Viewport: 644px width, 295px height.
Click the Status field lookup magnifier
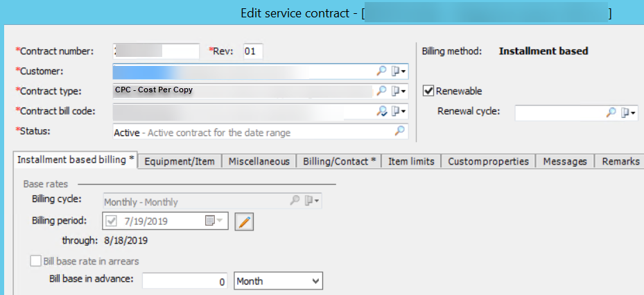pyautogui.click(x=399, y=131)
